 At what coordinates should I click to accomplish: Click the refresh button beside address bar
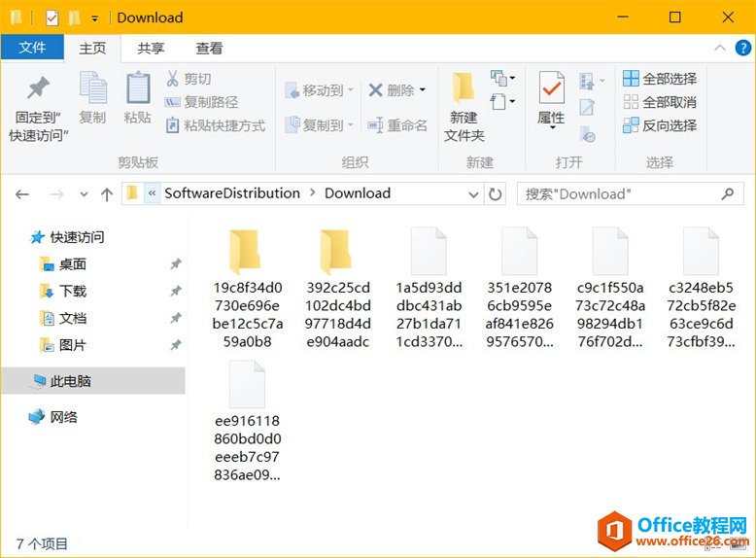[x=496, y=193]
